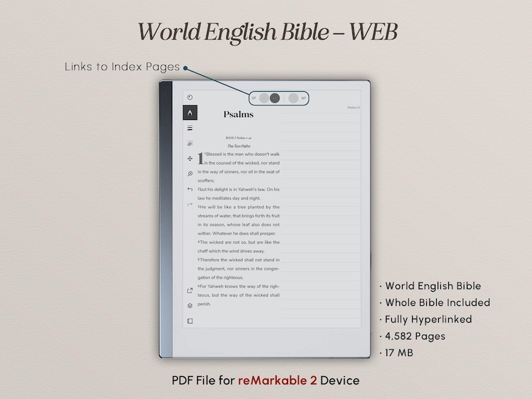
Task: Click verse 4 'The wicked are not so'
Action: click(239, 242)
